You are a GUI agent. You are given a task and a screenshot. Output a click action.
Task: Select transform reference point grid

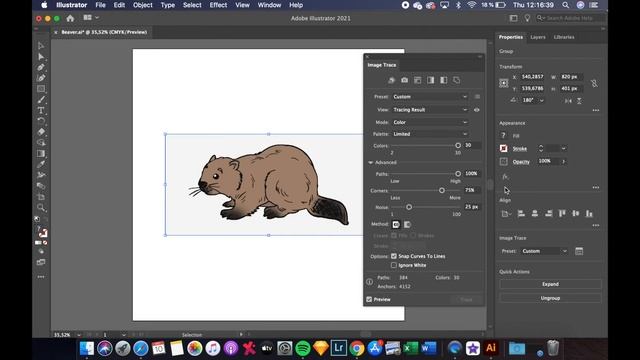tap(504, 83)
